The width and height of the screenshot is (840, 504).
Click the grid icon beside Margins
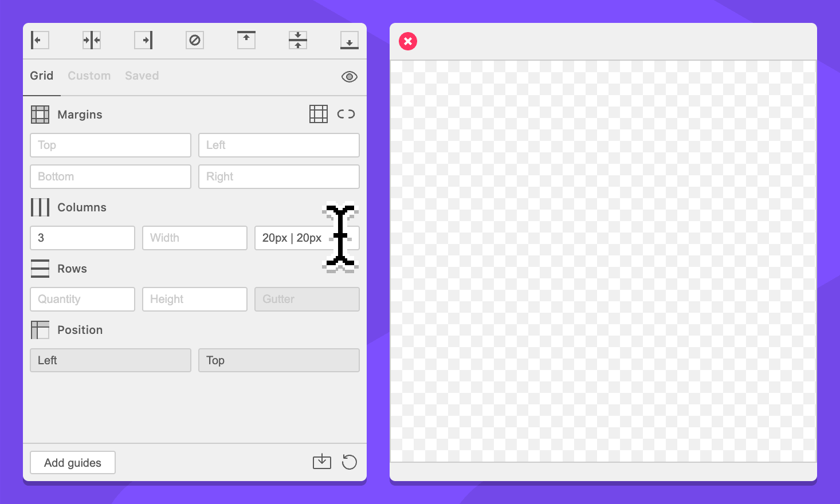pyautogui.click(x=318, y=114)
